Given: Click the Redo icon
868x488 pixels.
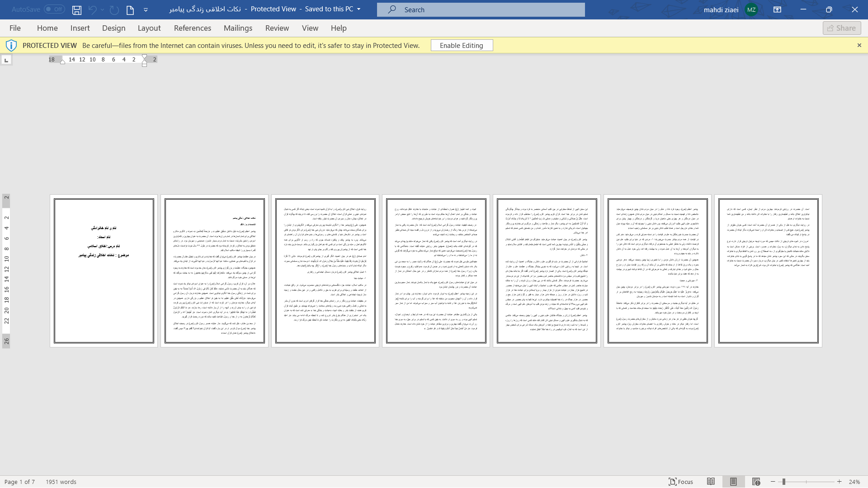Looking at the screenshot, I should (114, 9).
